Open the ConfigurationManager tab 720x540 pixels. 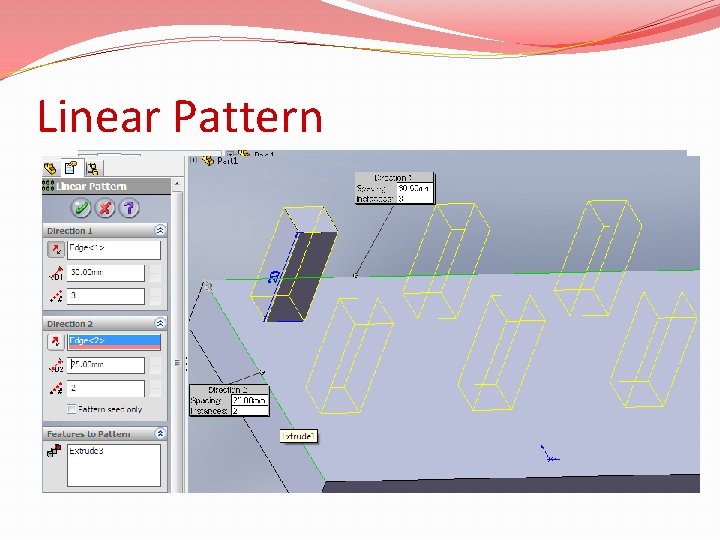(x=93, y=169)
